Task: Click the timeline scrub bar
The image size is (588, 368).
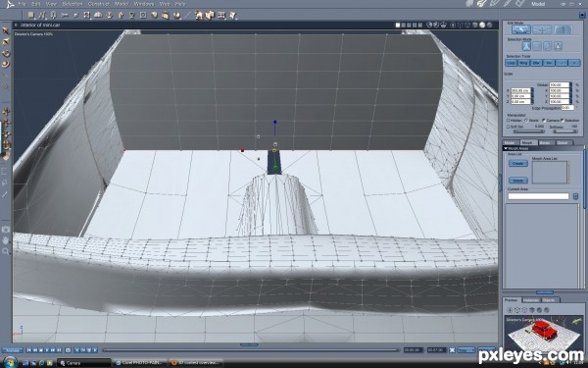Action: (x=251, y=350)
